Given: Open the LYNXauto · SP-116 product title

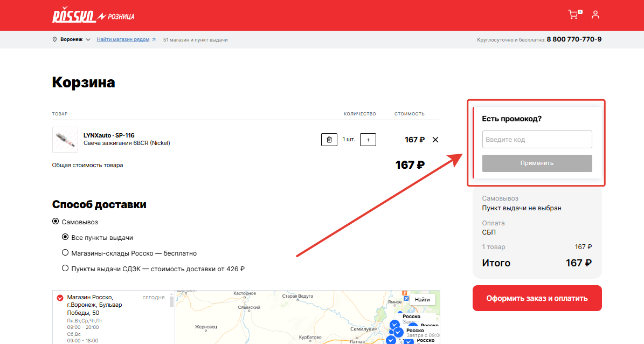Looking at the screenshot, I should pos(109,135).
